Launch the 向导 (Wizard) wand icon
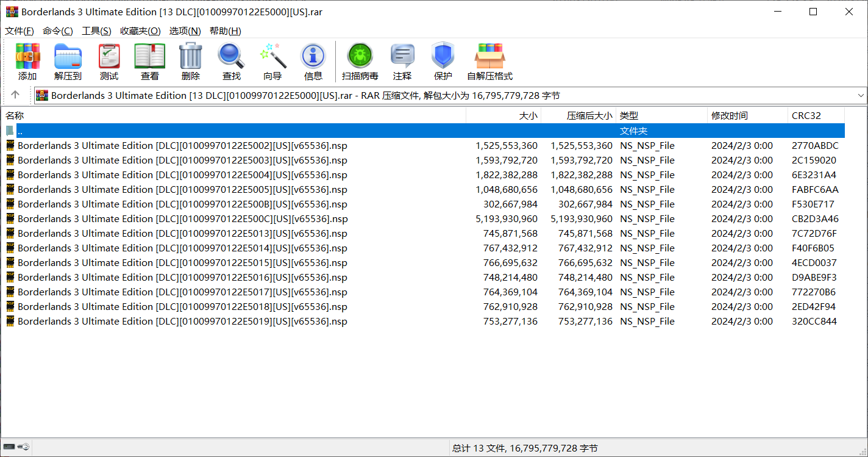Viewport: 868px width, 457px height. pyautogui.click(x=272, y=56)
